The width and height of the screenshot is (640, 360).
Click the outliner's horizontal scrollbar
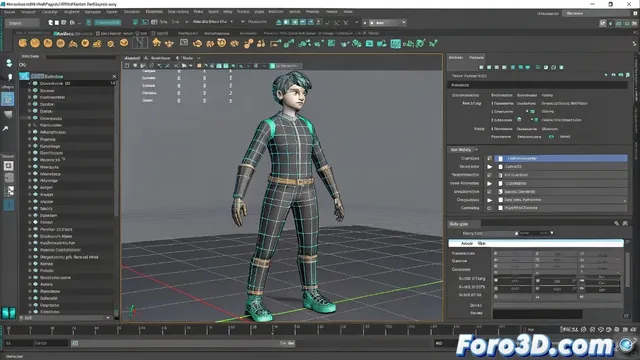tap(65, 318)
